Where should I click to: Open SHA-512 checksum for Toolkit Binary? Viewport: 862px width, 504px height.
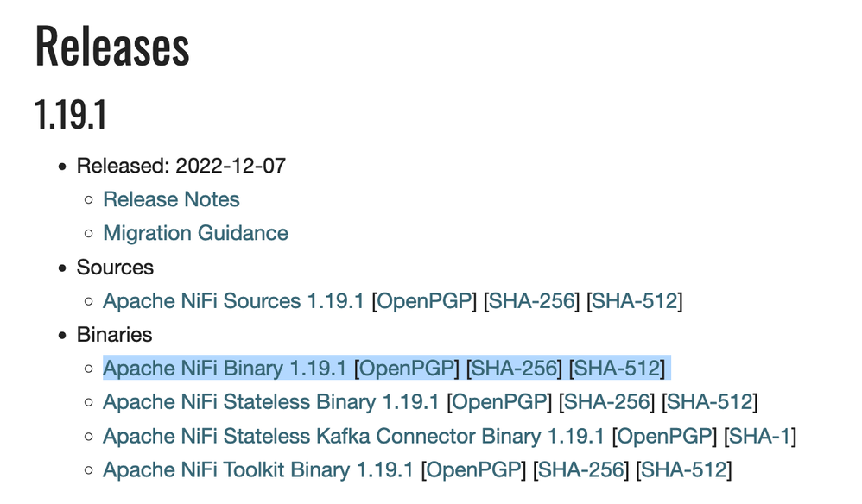coord(686,470)
